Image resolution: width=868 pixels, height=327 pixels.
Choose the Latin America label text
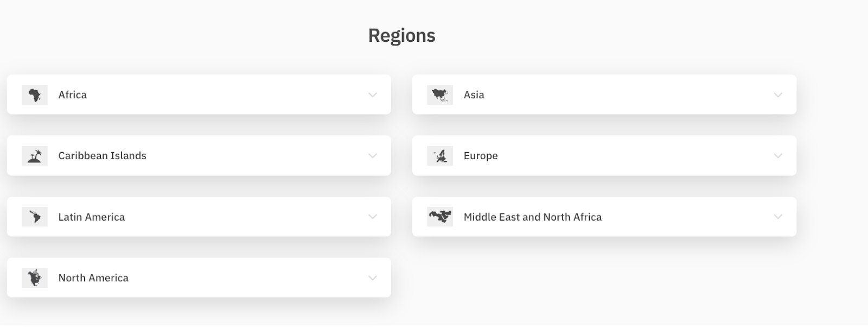coord(92,217)
